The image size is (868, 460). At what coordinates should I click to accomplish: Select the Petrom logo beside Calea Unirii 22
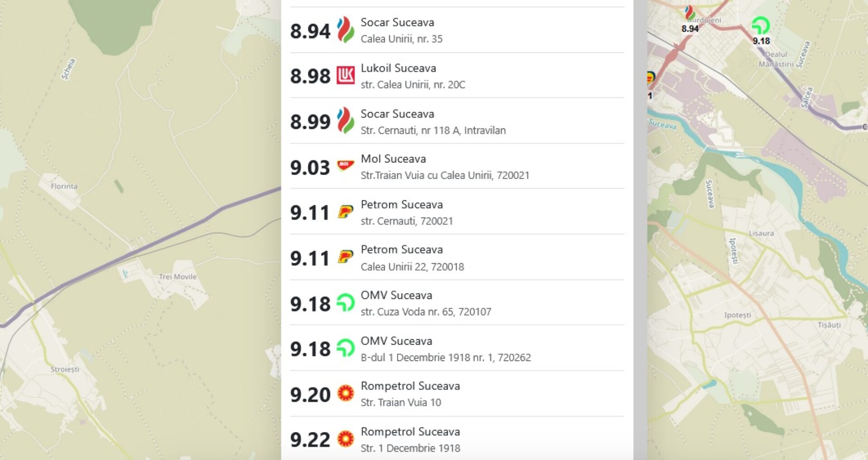point(345,257)
